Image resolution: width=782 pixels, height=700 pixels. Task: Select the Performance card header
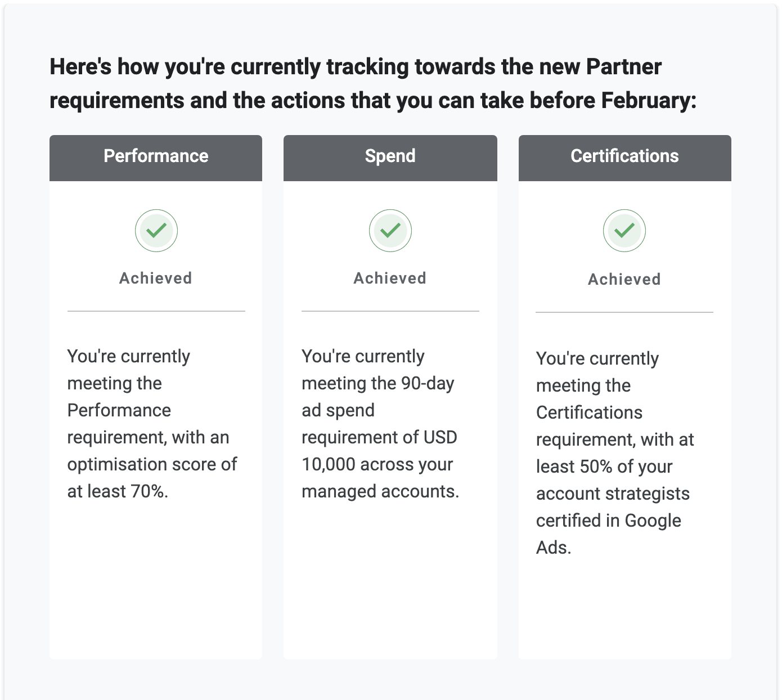click(x=156, y=158)
